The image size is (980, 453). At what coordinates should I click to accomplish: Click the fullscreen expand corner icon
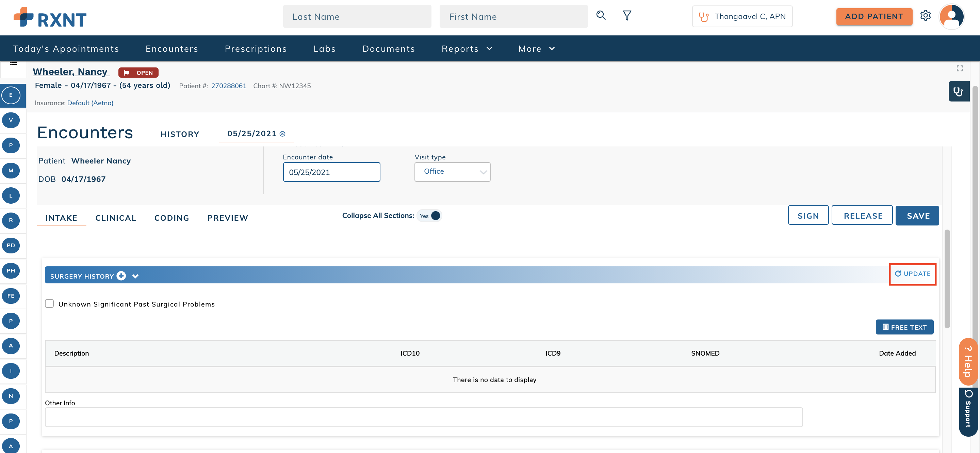[x=960, y=68]
